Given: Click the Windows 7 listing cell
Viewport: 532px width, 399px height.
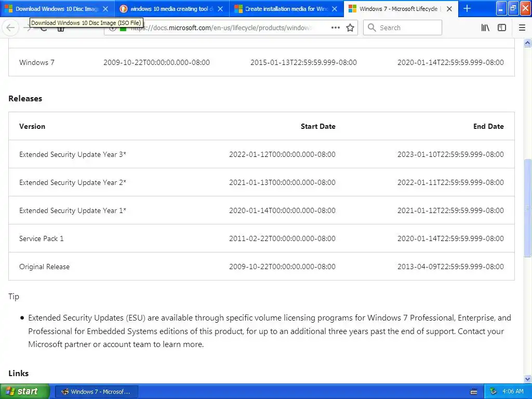Looking at the screenshot, I should click(37, 62).
